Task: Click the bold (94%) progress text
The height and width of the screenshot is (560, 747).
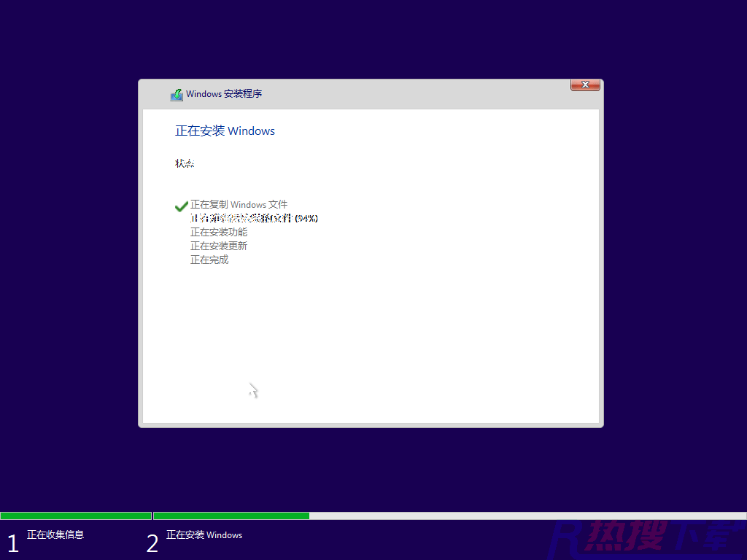Action: tap(306, 218)
